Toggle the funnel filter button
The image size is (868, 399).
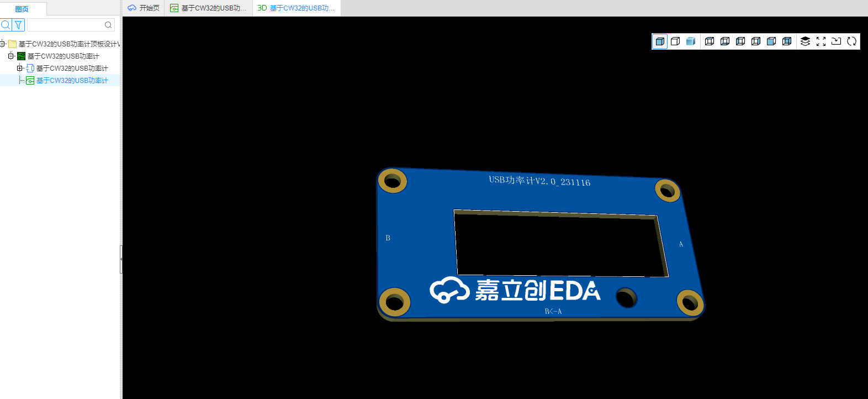click(x=18, y=25)
